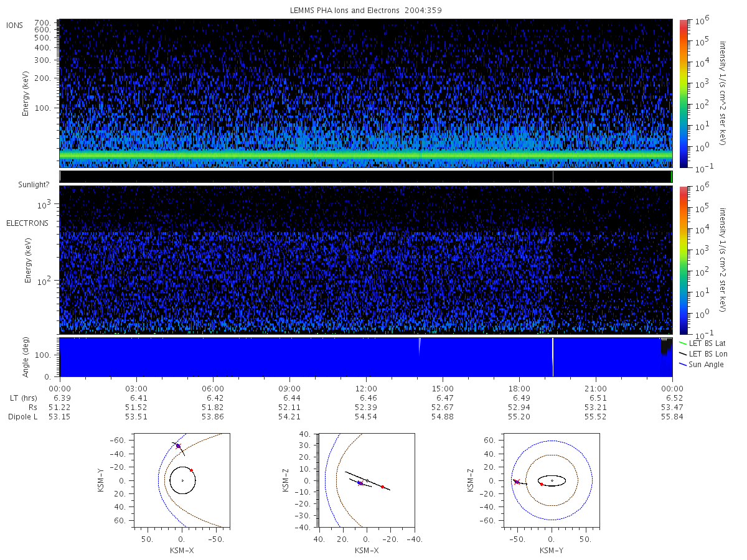Click the 06:00 time axis tick label
747x560 pixels.
[x=213, y=389]
